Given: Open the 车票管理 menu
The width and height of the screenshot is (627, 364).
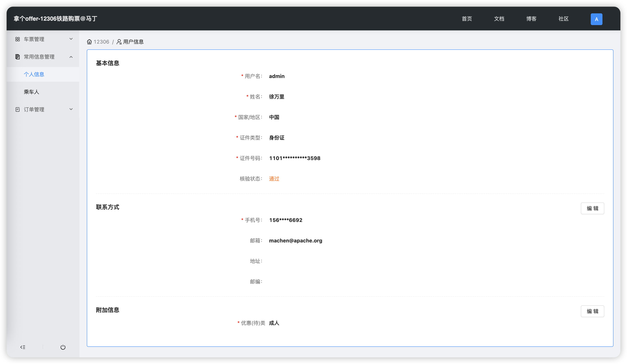Looking at the screenshot, I should [43, 39].
